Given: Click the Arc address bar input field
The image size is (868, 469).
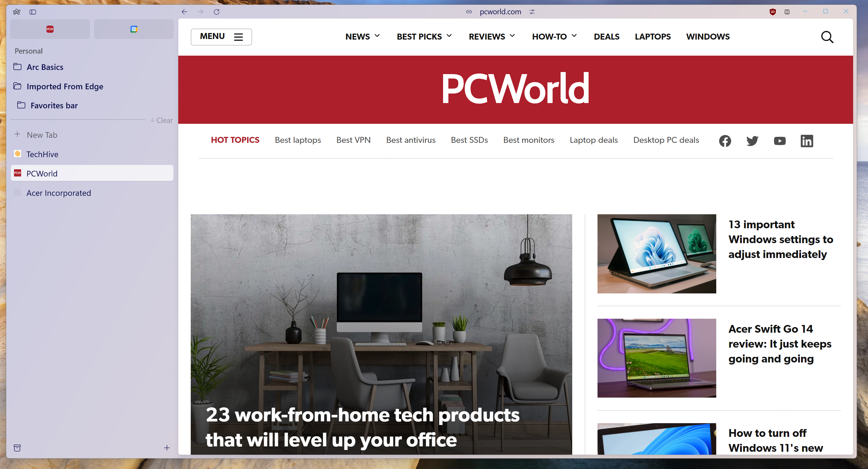Looking at the screenshot, I should pos(500,12).
